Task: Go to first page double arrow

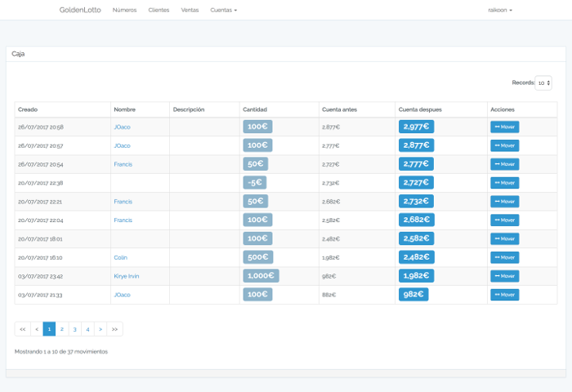Action: point(22,329)
